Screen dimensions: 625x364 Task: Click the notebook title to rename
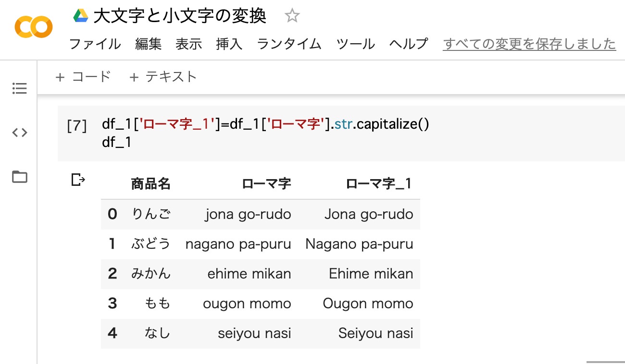tap(180, 16)
